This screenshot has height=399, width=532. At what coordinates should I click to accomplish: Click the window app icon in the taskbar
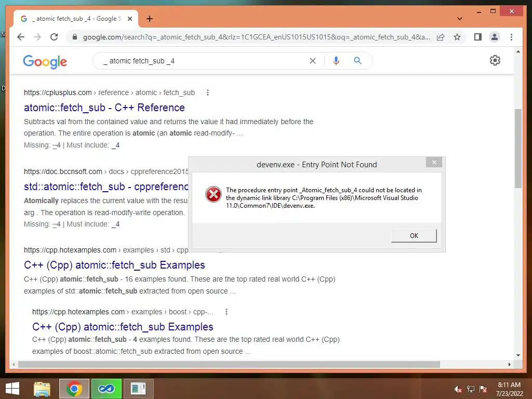pos(138,389)
